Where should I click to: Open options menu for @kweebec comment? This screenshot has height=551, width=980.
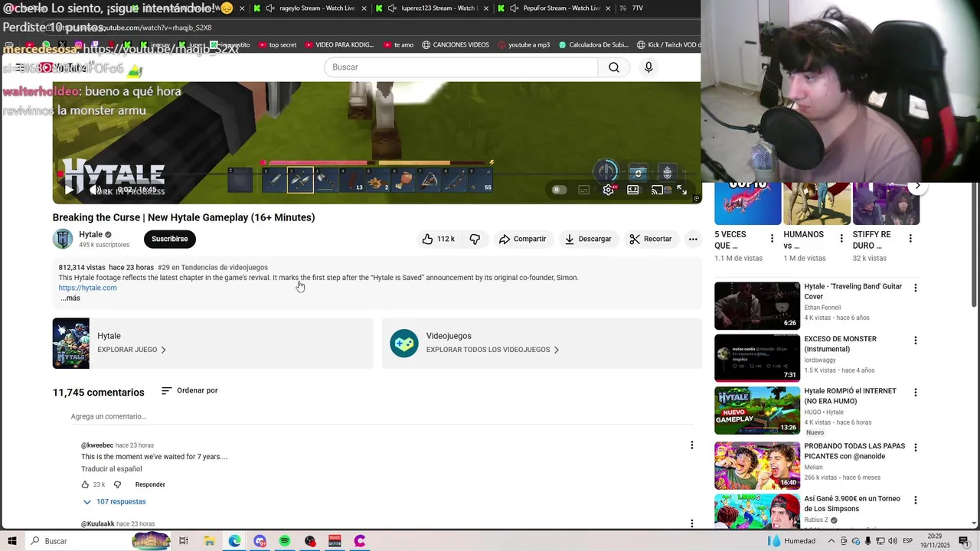tap(692, 445)
